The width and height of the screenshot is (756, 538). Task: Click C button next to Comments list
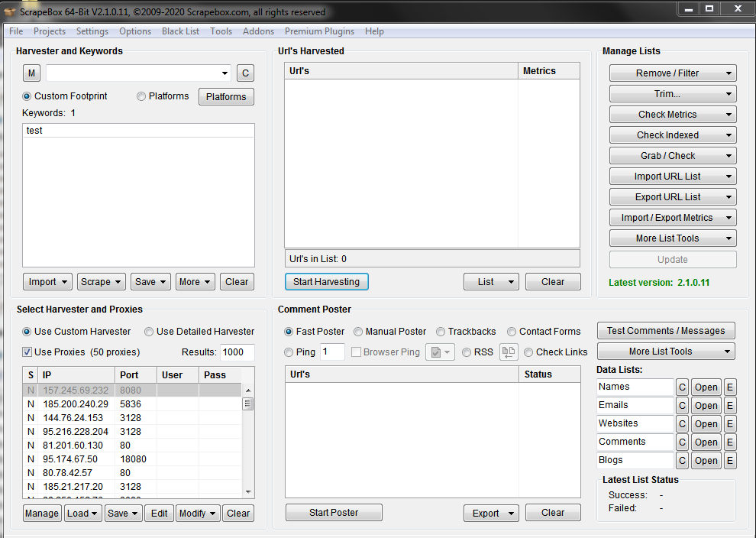click(682, 442)
